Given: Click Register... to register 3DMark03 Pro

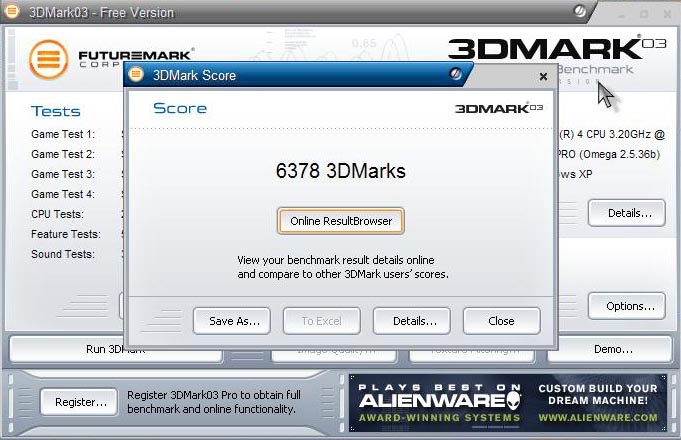Looking at the screenshot, I should tap(79, 402).
